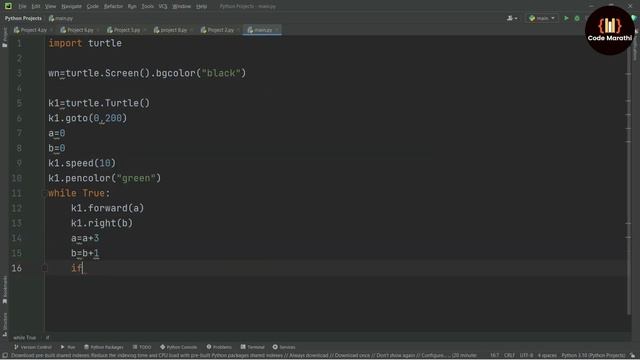Click the shared indexes notification in status bar
The image size is (640, 360).
click(x=244, y=356)
